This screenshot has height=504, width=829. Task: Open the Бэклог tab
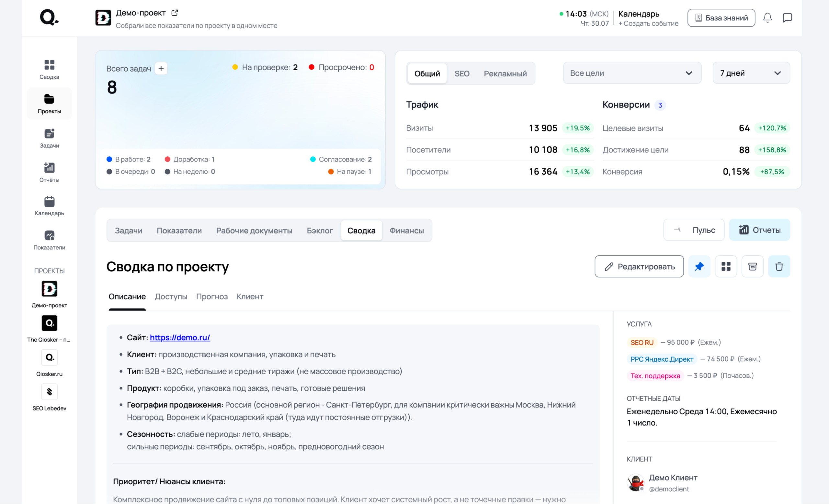coord(320,230)
